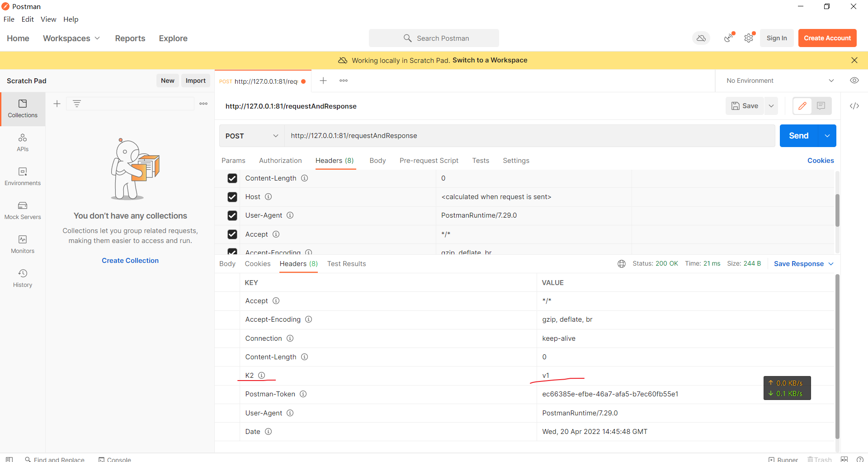Click the Create Collection link
Viewport: 868px width, 462px height.
130,261
